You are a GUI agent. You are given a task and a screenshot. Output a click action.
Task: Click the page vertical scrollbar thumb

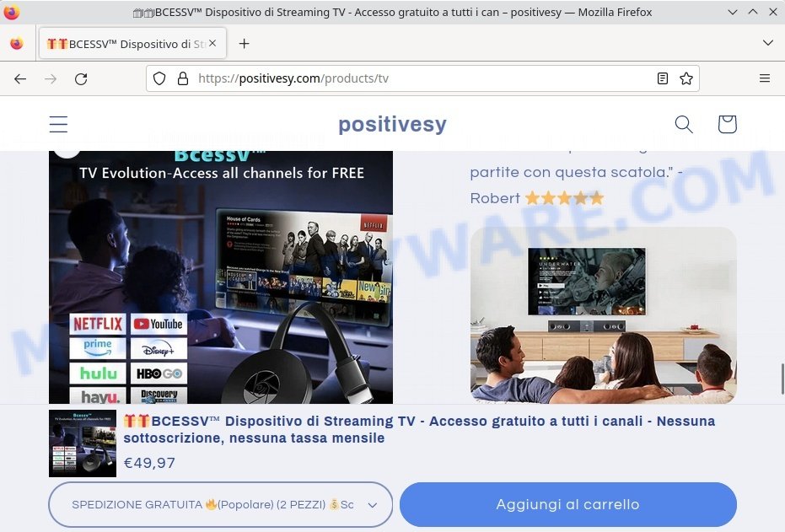click(x=782, y=379)
